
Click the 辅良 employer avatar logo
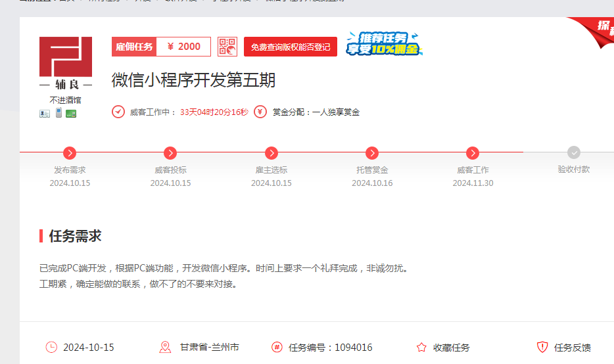coord(65,63)
